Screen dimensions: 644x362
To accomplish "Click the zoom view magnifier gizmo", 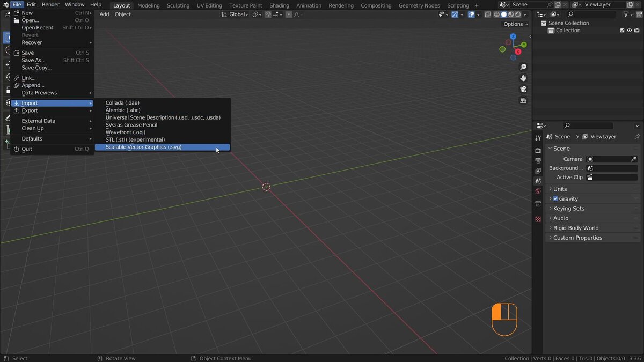I will [523, 67].
